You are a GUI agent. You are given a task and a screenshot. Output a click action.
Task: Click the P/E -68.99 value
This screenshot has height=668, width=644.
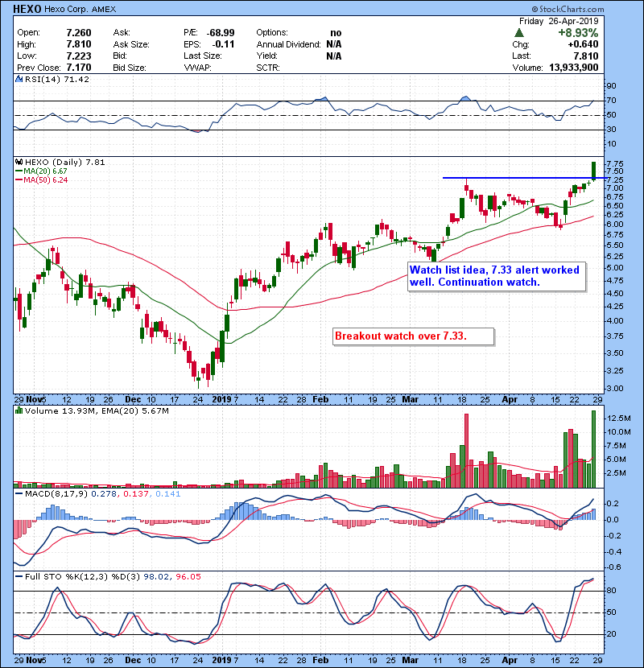click(x=221, y=33)
